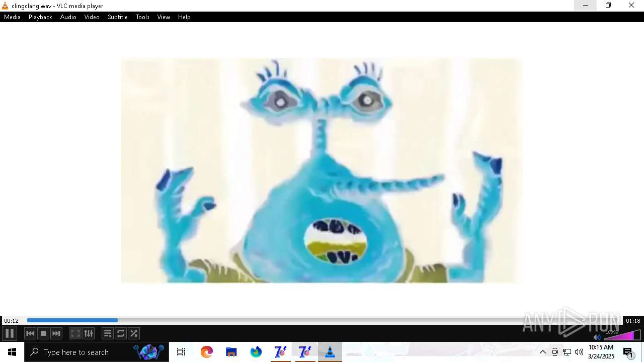This screenshot has height=362, width=644.
Task: Seek within the playback progress bar
Action: pos(324,320)
